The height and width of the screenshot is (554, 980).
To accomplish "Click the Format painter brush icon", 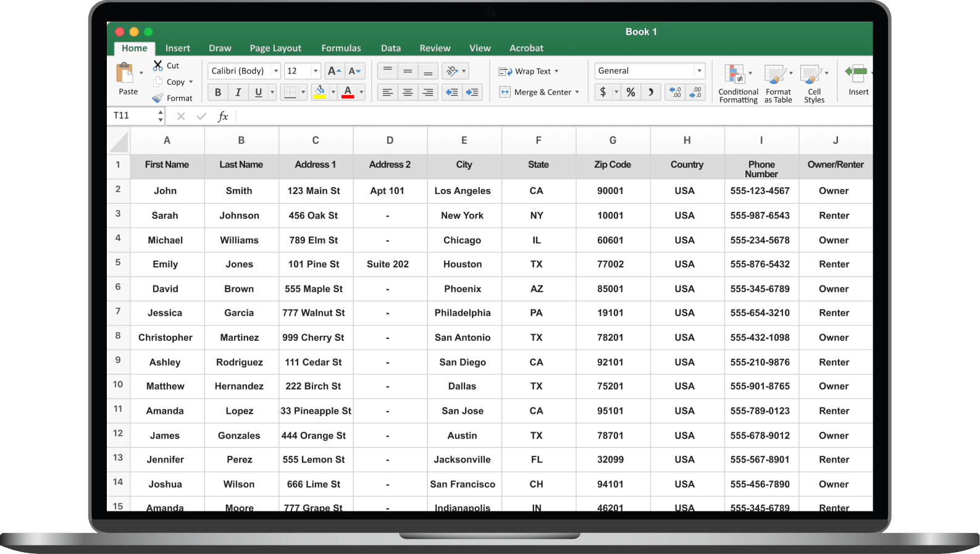I will pyautogui.click(x=158, y=98).
